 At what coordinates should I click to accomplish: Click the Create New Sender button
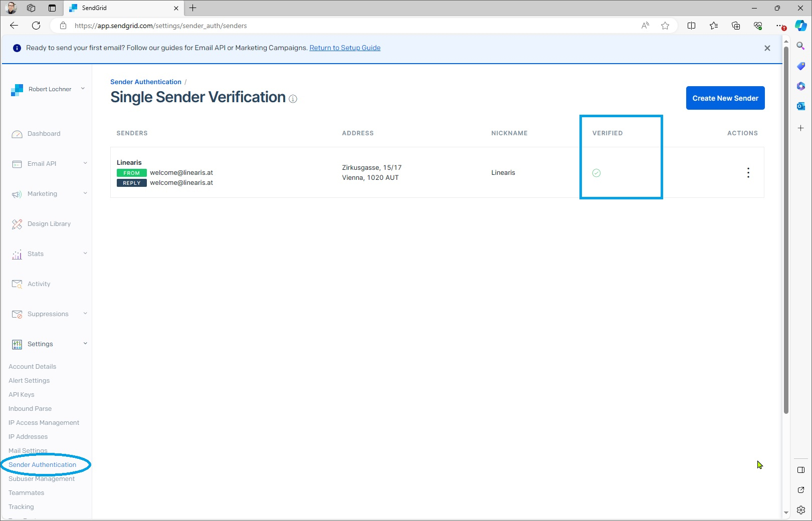pos(725,98)
